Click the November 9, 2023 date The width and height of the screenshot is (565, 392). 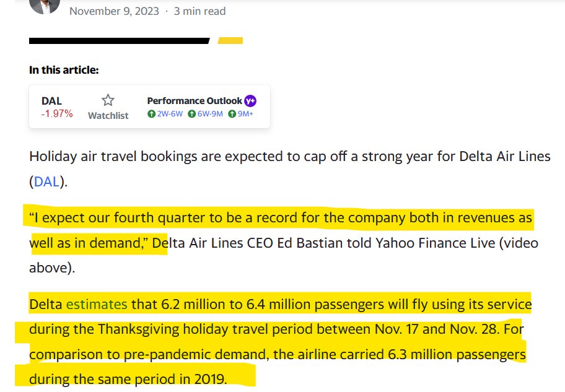[114, 11]
